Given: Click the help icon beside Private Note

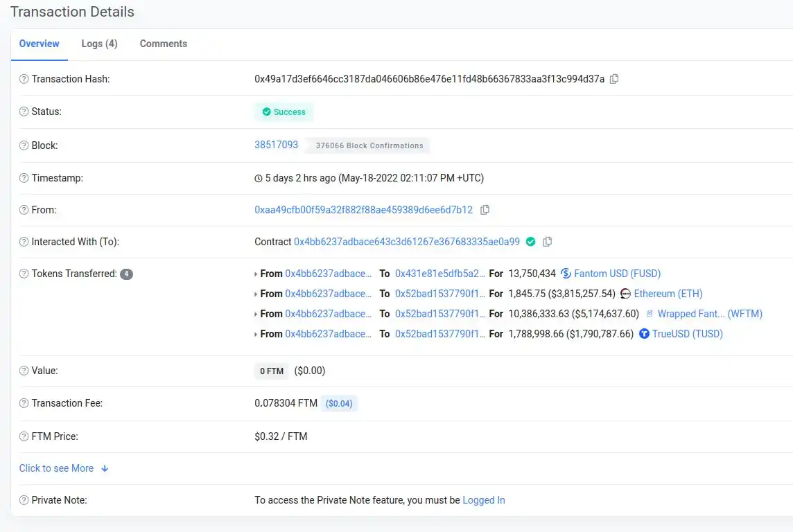Looking at the screenshot, I should coord(24,500).
